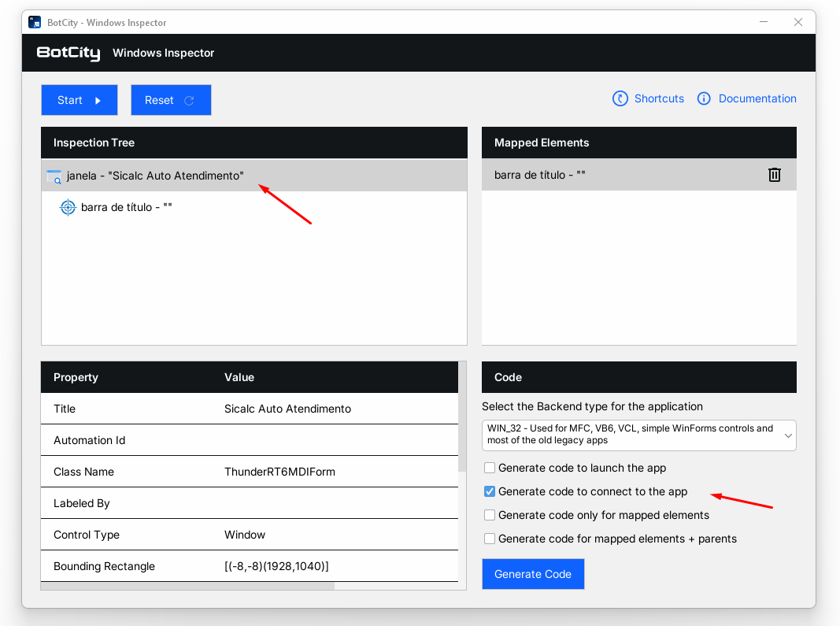840x626 pixels.
Task: Enable Generate code to launch the app
Action: (x=490, y=469)
